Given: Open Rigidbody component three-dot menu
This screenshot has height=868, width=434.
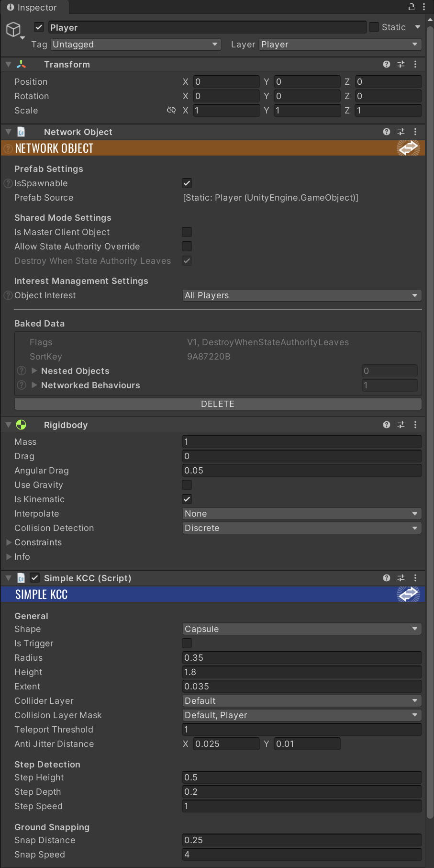Looking at the screenshot, I should pyautogui.click(x=415, y=425).
